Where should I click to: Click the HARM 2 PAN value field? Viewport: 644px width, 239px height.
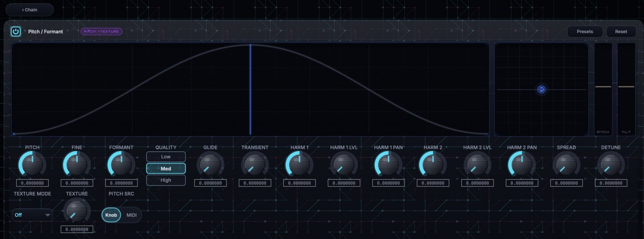522,183
